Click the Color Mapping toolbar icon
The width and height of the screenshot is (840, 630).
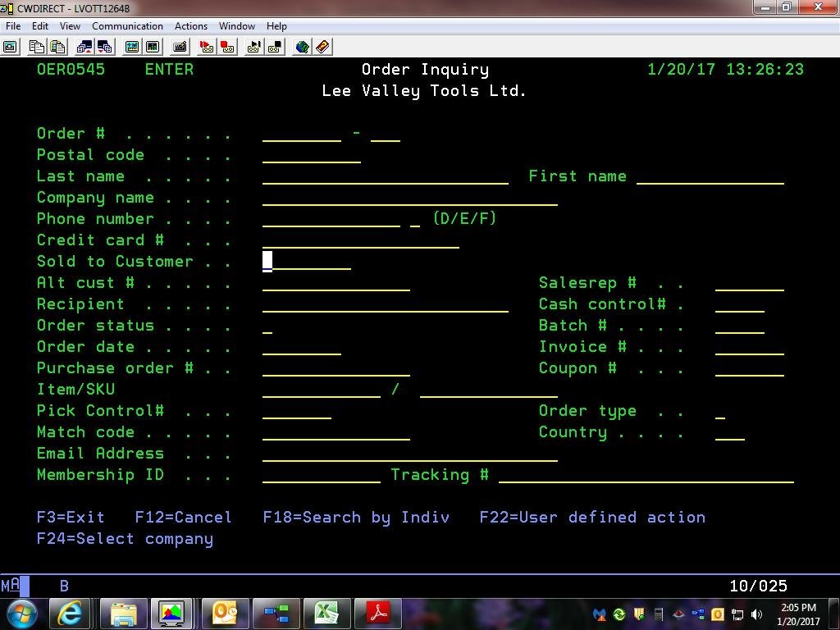click(153, 47)
